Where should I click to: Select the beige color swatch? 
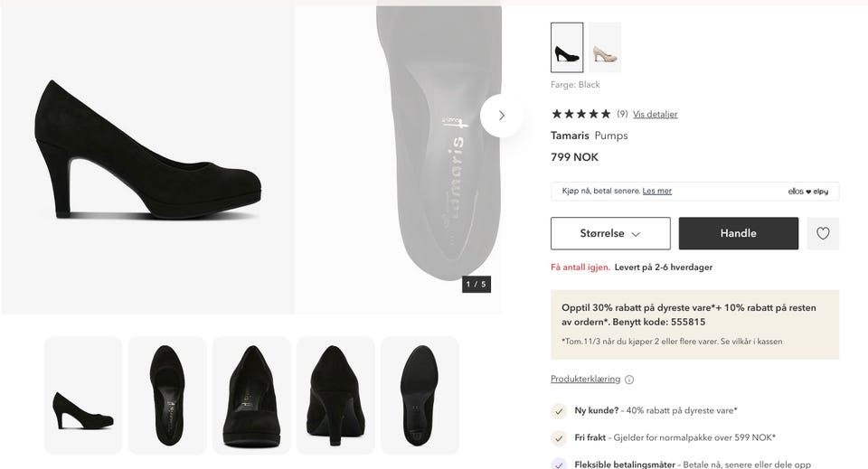pos(605,48)
